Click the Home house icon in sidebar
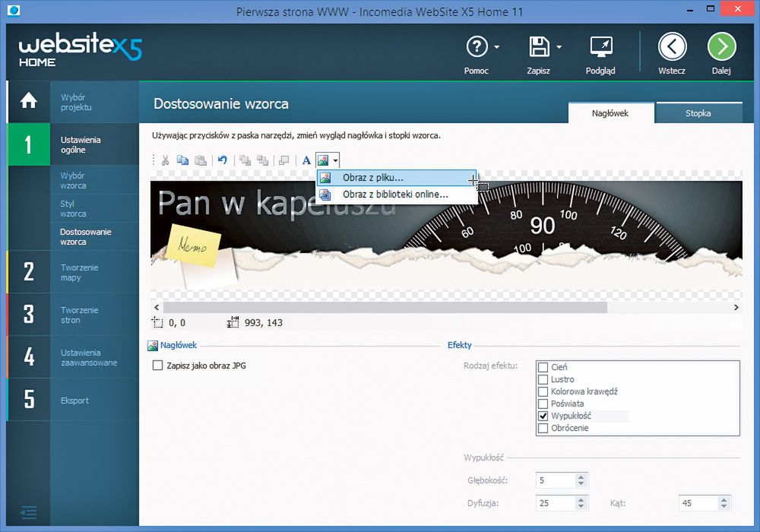Viewport: 760px width, 532px height. coord(29,101)
